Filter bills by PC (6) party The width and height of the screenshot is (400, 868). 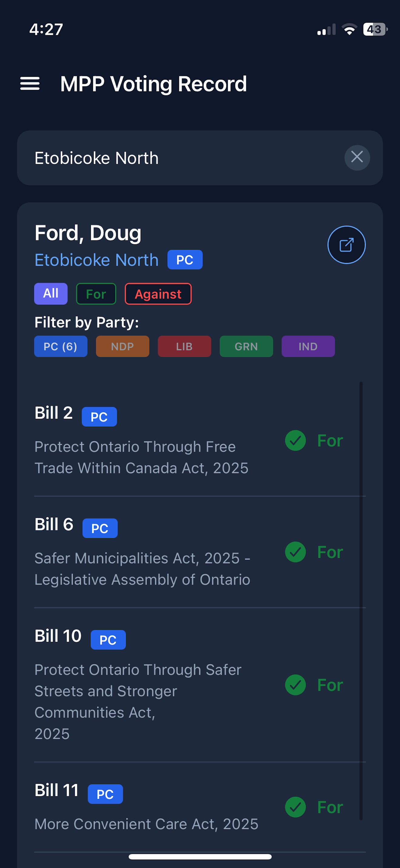coord(60,346)
